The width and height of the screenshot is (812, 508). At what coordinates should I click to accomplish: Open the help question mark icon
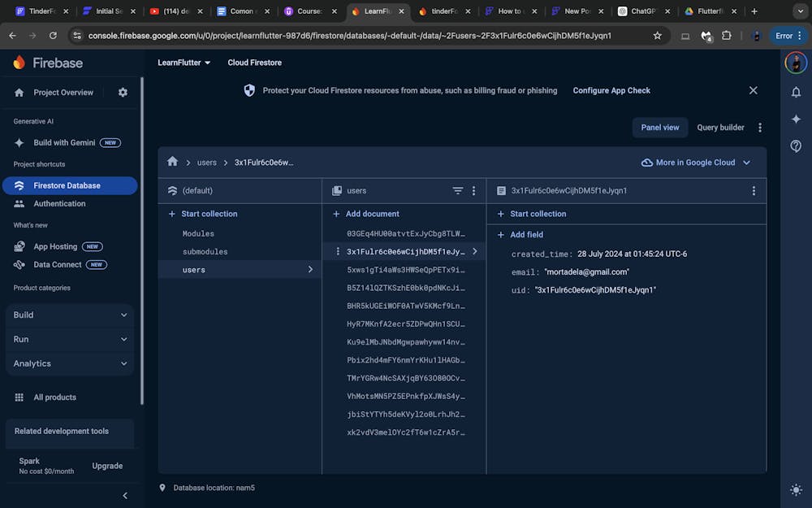796,145
